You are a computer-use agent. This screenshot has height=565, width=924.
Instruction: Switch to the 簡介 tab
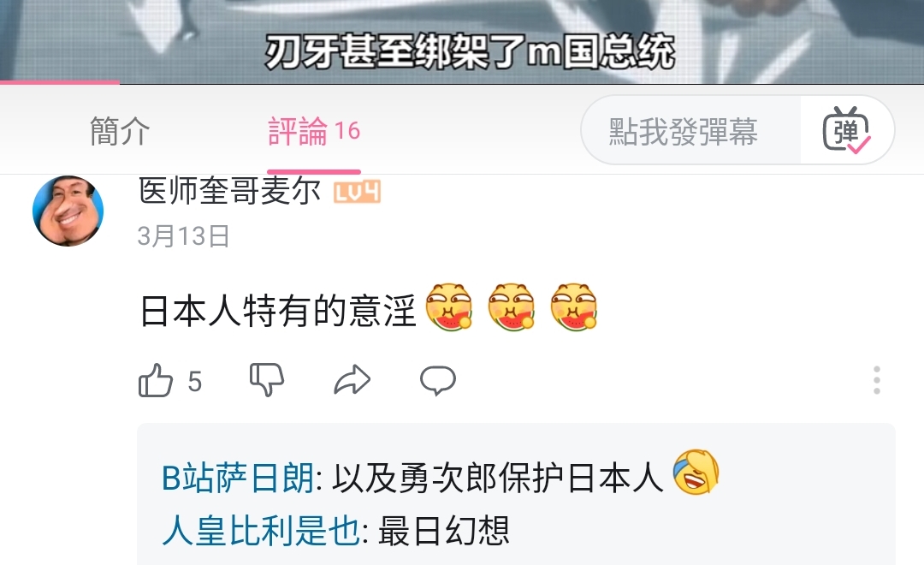tap(120, 131)
